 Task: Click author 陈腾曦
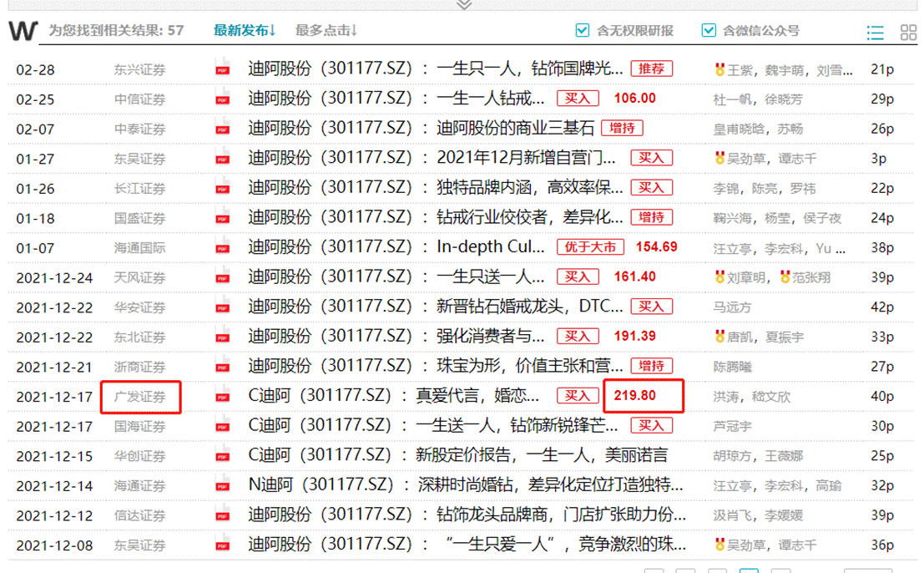(732, 367)
